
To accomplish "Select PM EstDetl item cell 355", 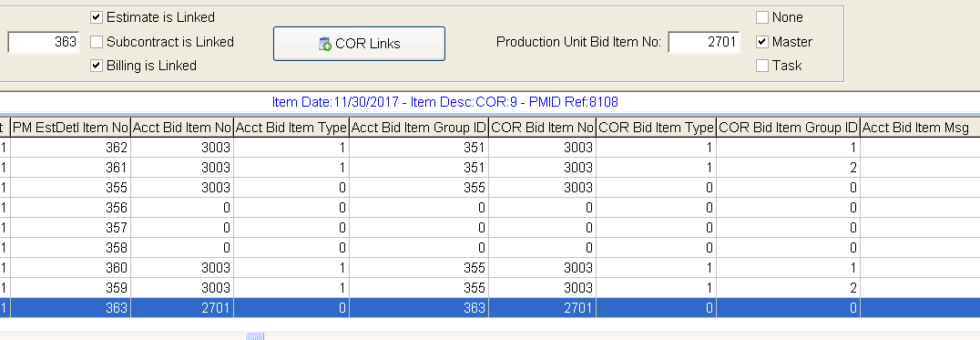I will tap(71, 188).
